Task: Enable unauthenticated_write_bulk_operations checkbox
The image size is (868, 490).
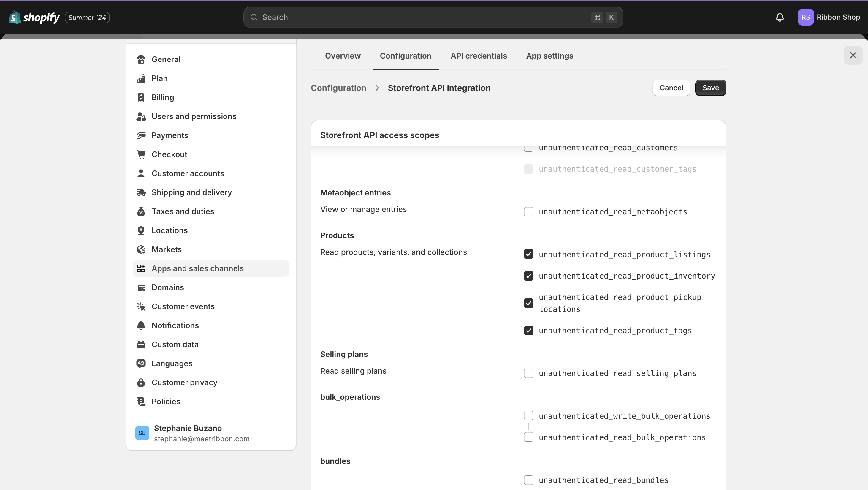Action: (x=528, y=416)
